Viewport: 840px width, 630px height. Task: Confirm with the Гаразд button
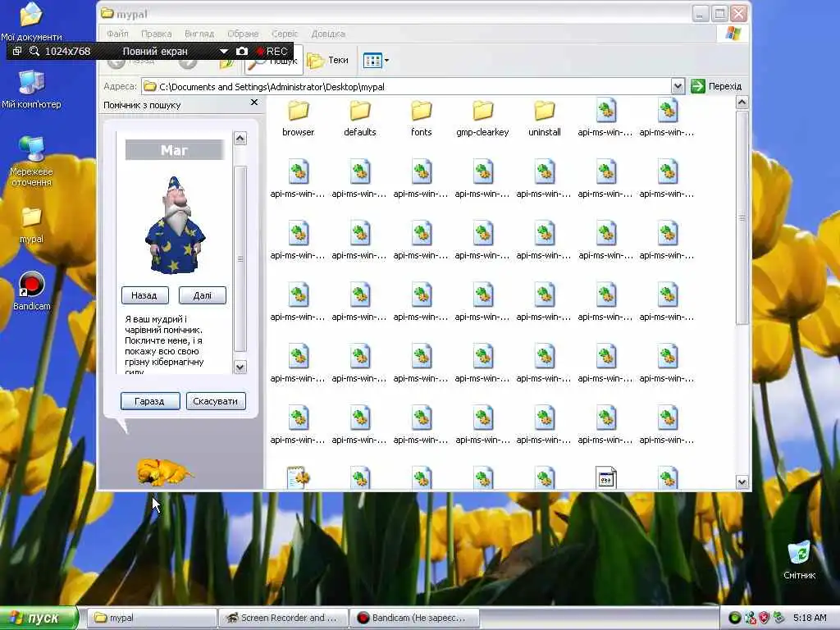pyautogui.click(x=150, y=401)
